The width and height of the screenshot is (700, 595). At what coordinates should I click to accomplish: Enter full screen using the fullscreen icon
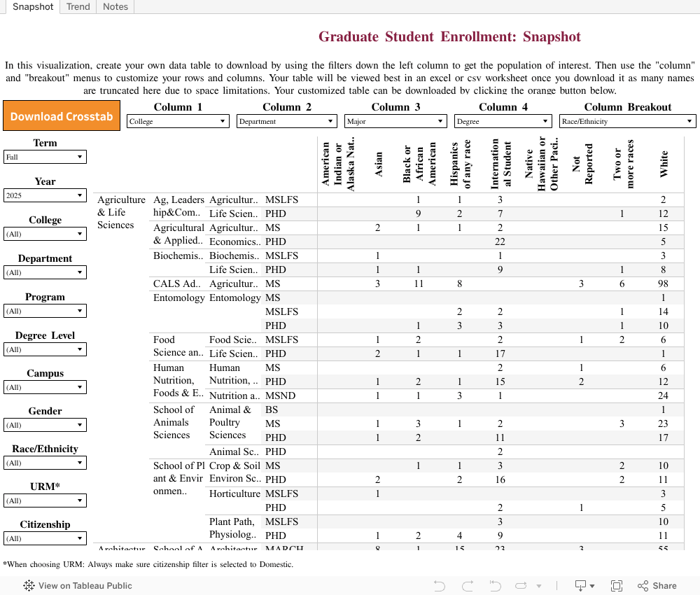[617, 586]
